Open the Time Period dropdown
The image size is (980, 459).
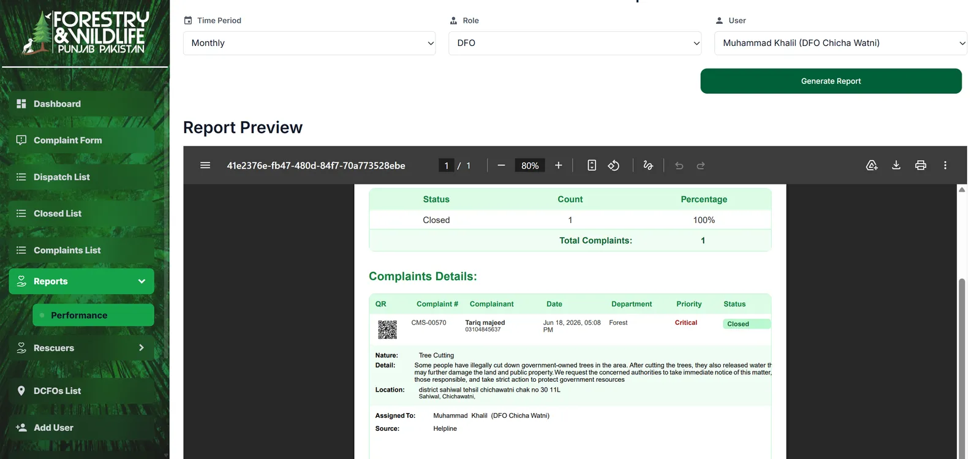(309, 43)
